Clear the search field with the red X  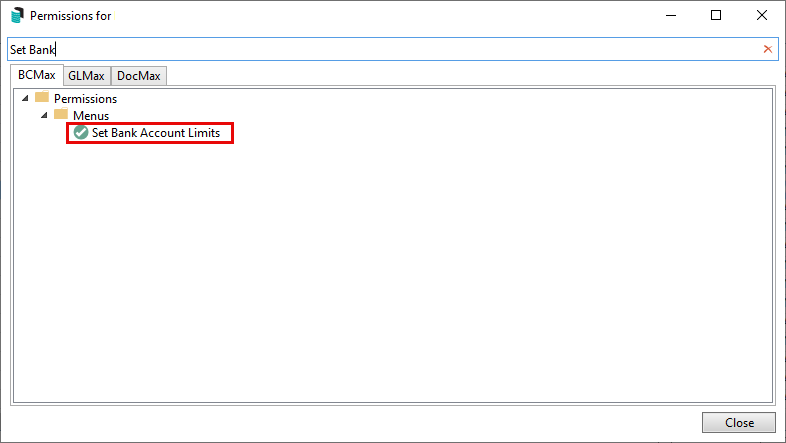pos(767,49)
